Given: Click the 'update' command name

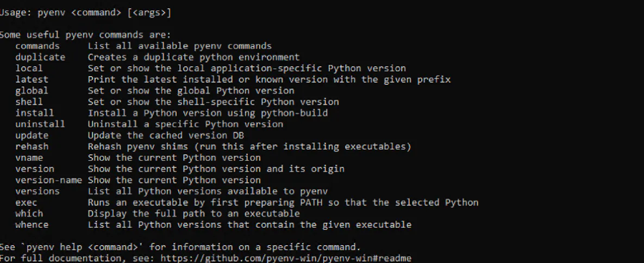Looking at the screenshot, I should tap(32, 135).
